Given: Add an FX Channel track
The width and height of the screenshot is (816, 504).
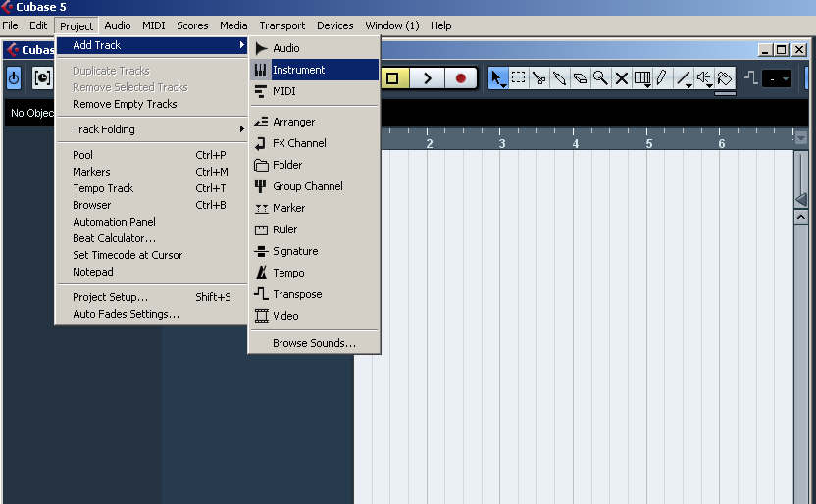Looking at the screenshot, I should (x=314, y=143).
